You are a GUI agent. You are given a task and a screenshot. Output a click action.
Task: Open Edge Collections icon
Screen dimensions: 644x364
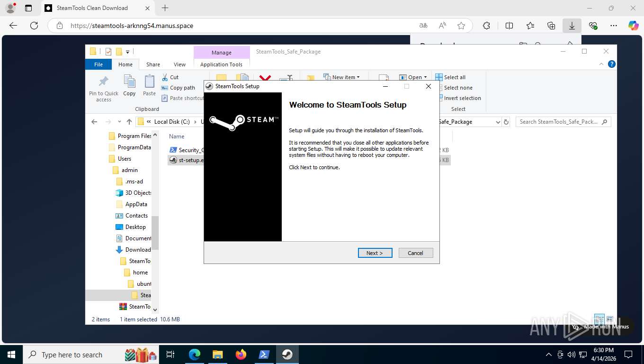click(551, 26)
